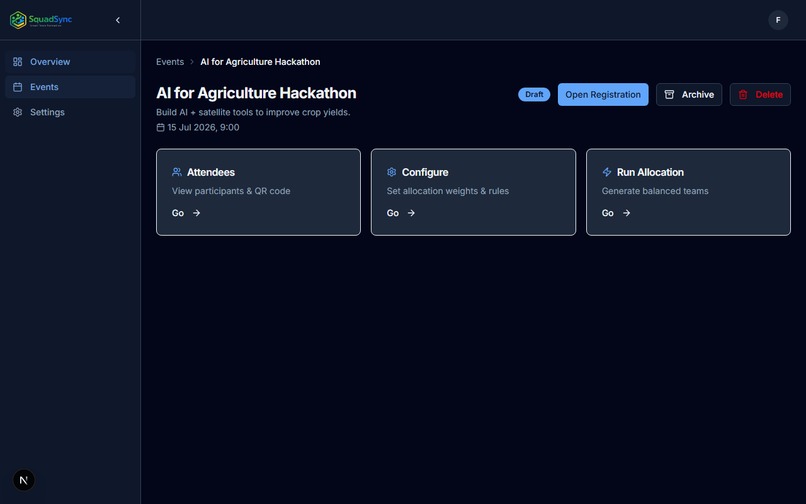Open the Settings sidebar item
The image size is (806, 504).
tap(70, 112)
